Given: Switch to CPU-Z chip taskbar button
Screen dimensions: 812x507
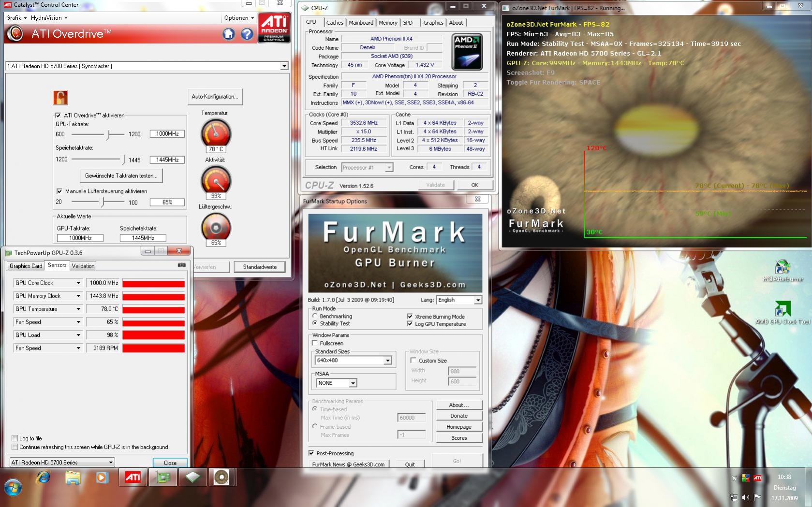Looking at the screenshot, I should 192,478.
